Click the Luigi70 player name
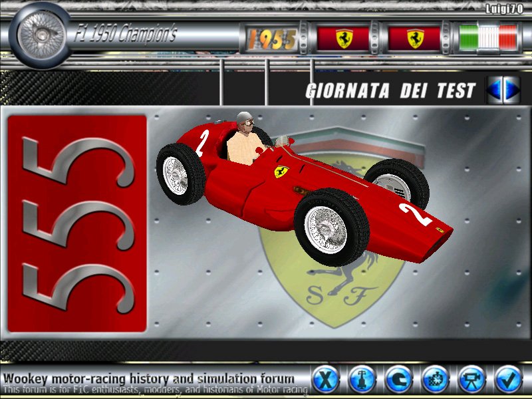Screen dimensions: 532x399 (x=503, y=9)
